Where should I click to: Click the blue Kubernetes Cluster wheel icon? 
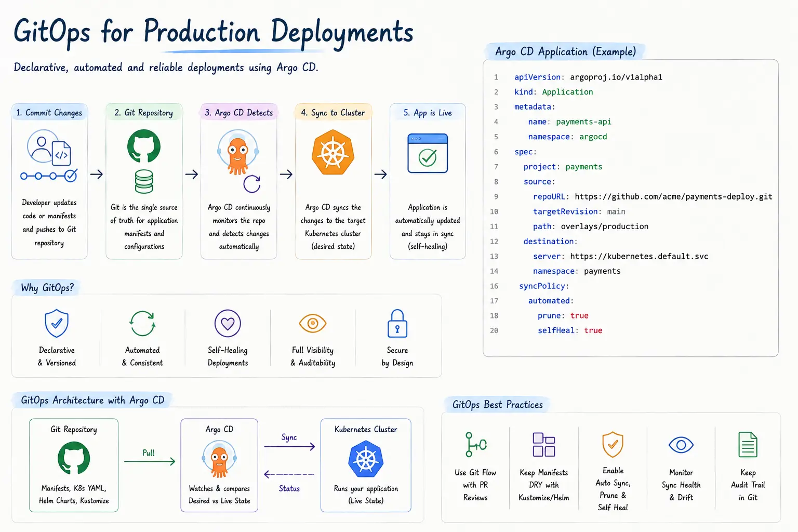coord(366,459)
